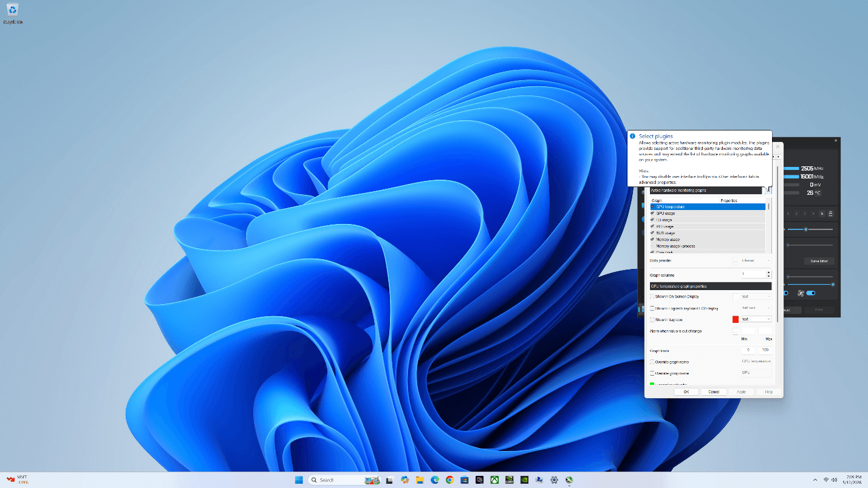Click Graph limits minimum value field
The image size is (868, 488).
[748, 350]
